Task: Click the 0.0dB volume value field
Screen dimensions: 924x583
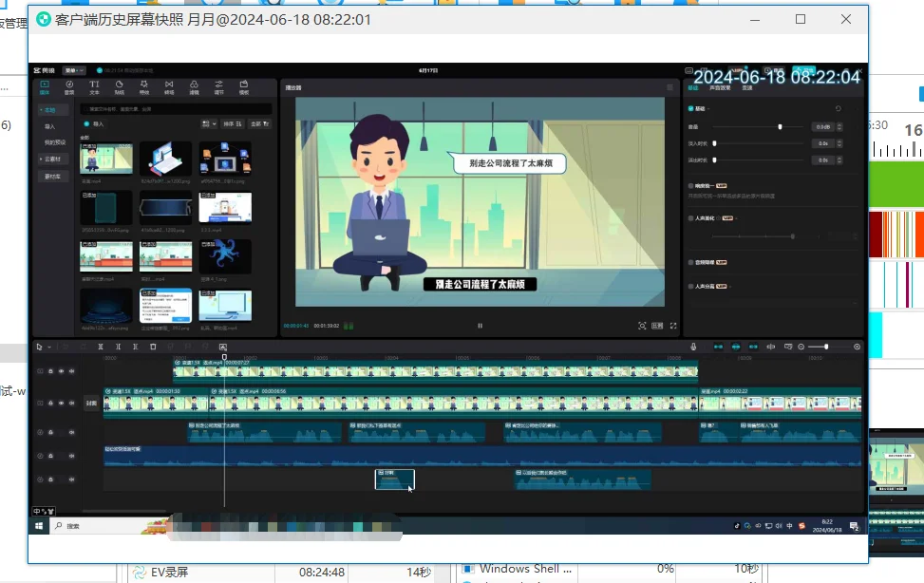Action: click(822, 126)
